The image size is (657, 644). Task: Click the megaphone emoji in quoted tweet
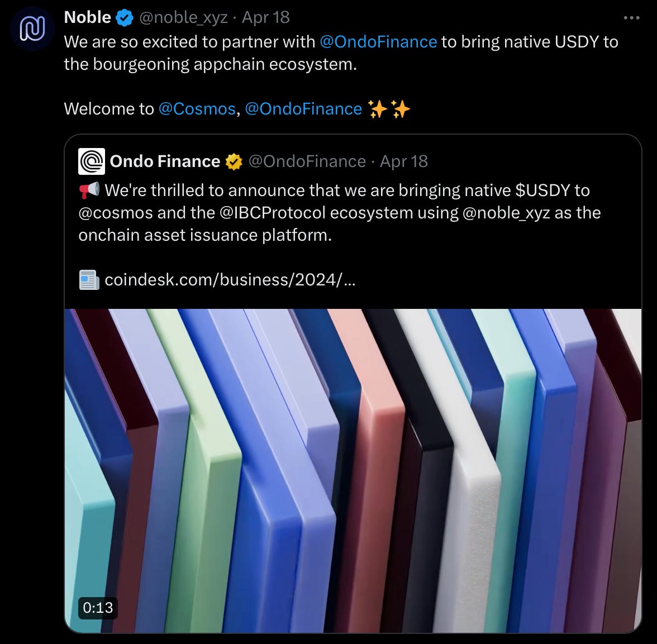tap(89, 190)
